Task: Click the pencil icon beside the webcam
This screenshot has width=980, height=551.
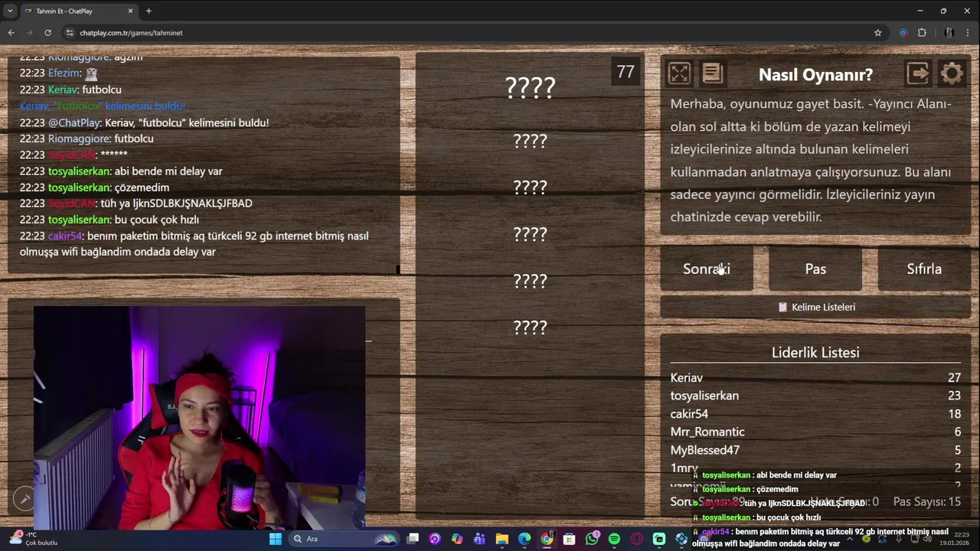Action: (24, 499)
